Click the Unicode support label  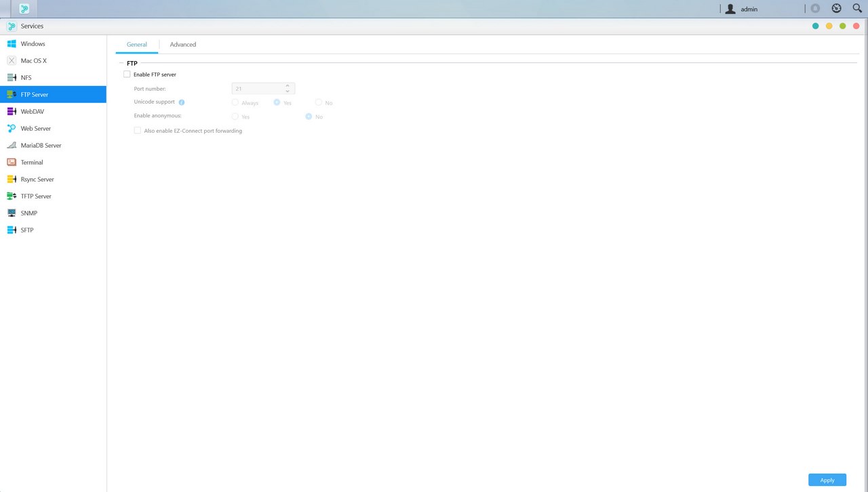pyautogui.click(x=155, y=102)
